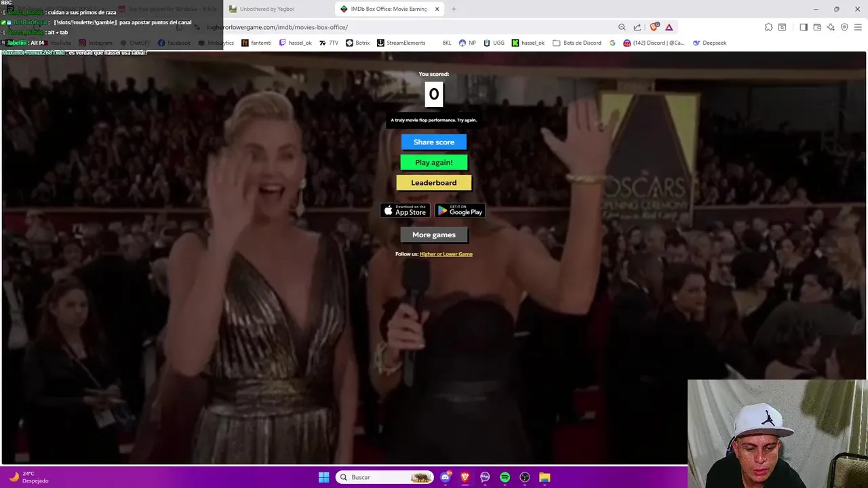Viewport: 868px width, 488px height.
Task: Click the Brave VPN shield icon
Action: click(x=844, y=27)
